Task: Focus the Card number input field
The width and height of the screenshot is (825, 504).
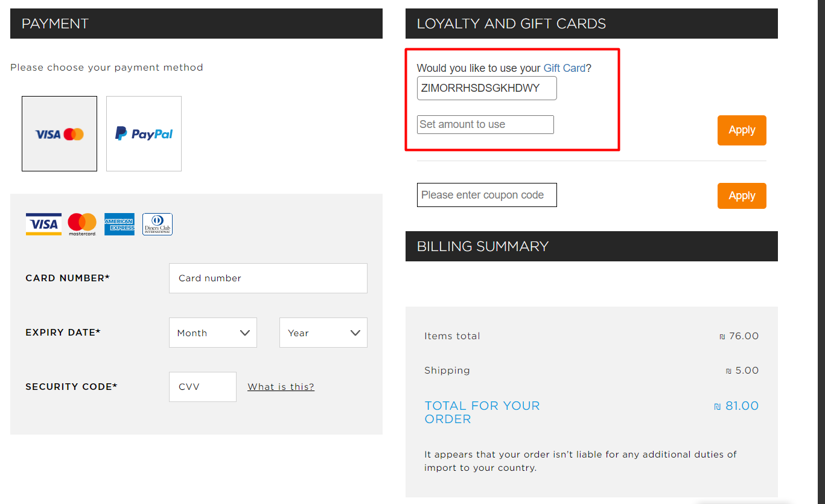Action: coord(268,278)
